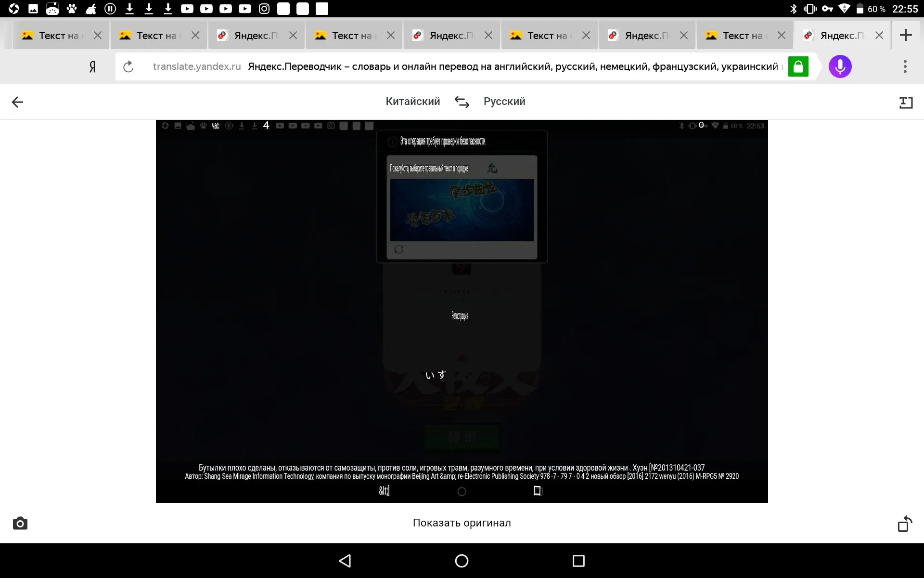Switch to text mode icon at top right

click(906, 102)
